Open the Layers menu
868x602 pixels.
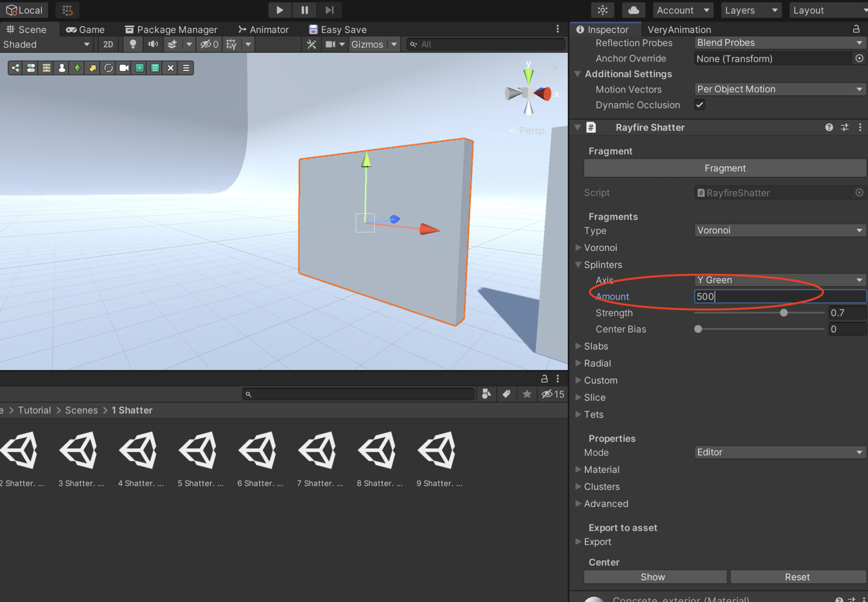point(751,10)
